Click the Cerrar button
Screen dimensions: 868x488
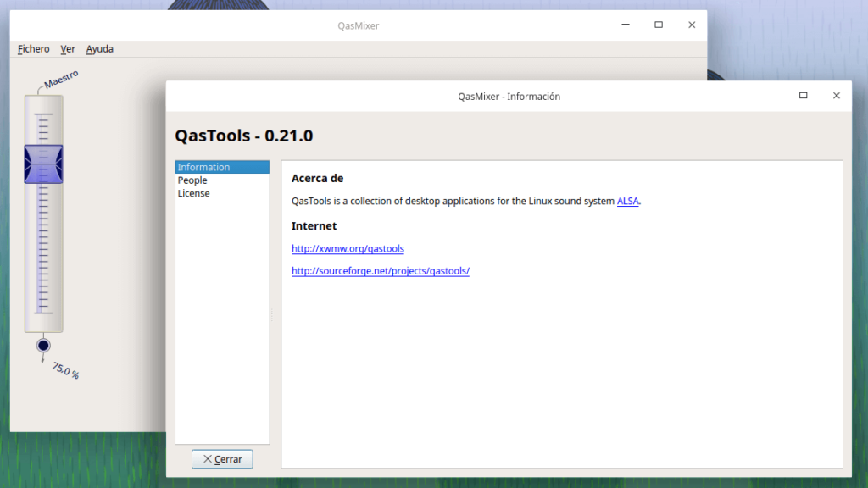click(222, 459)
